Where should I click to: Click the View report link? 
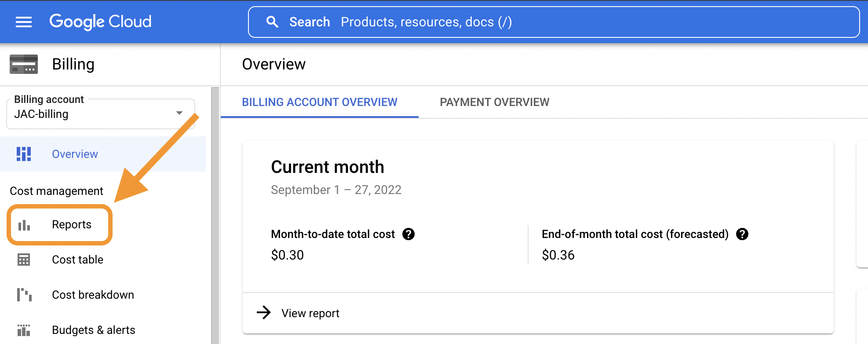(310, 313)
